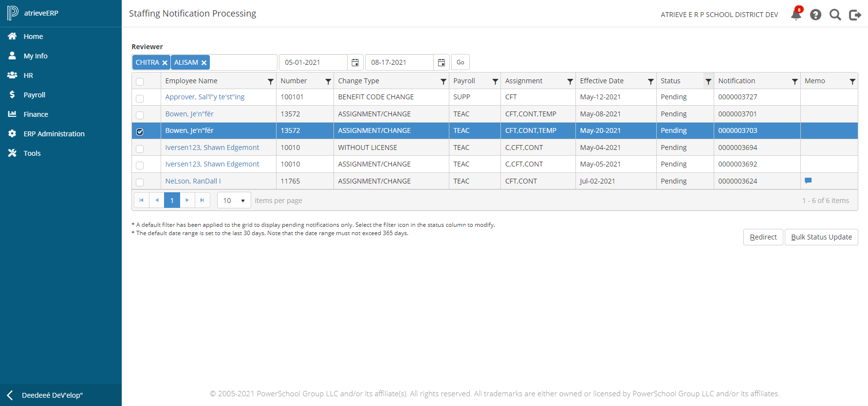Expand the items per page dropdown
The width and height of the screenshot is (868, 406).
tap(242, 201)
